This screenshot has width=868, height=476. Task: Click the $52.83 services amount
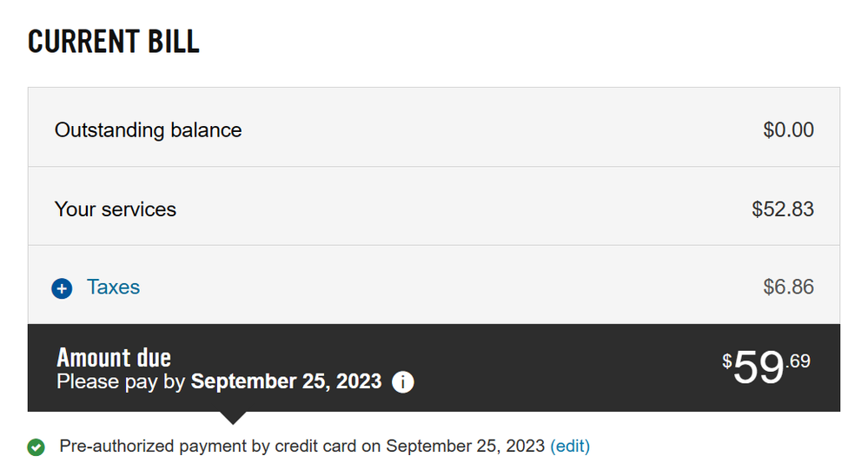click(x=783, y=209)
